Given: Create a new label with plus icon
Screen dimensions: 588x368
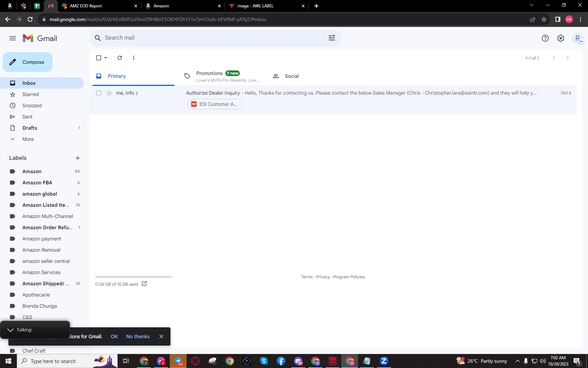Looking at the screenshot, I should point(78,158).
